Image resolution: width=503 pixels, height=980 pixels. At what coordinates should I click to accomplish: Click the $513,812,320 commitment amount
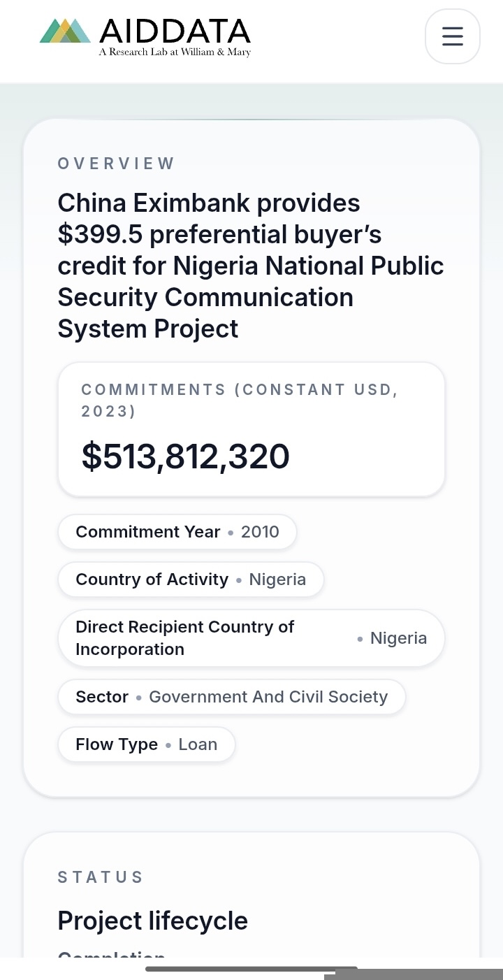click(185, 456)
